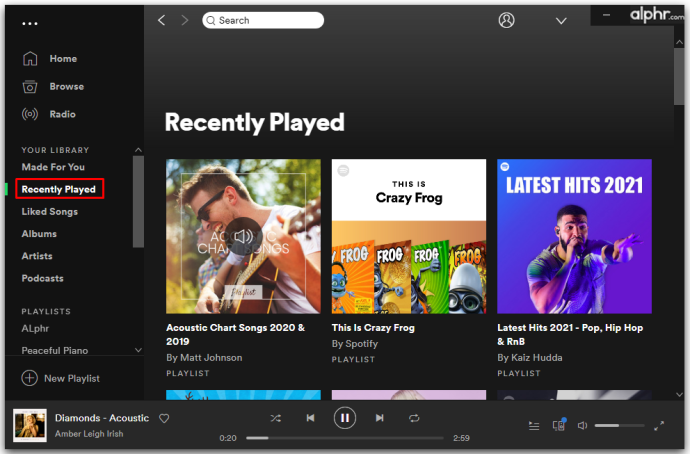
Task: Go forward with the right arrow
Action: (184, 20)
